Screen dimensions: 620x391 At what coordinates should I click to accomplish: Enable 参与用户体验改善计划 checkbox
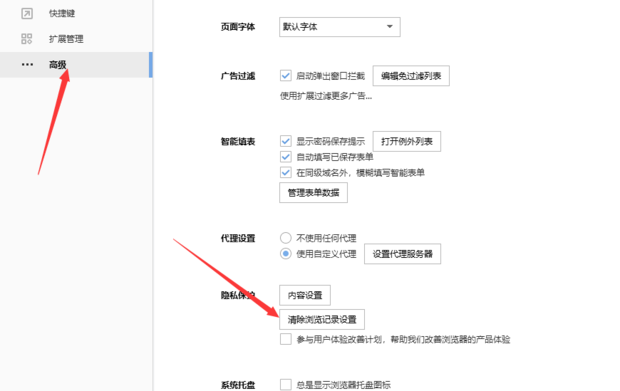tap(285, 339)
